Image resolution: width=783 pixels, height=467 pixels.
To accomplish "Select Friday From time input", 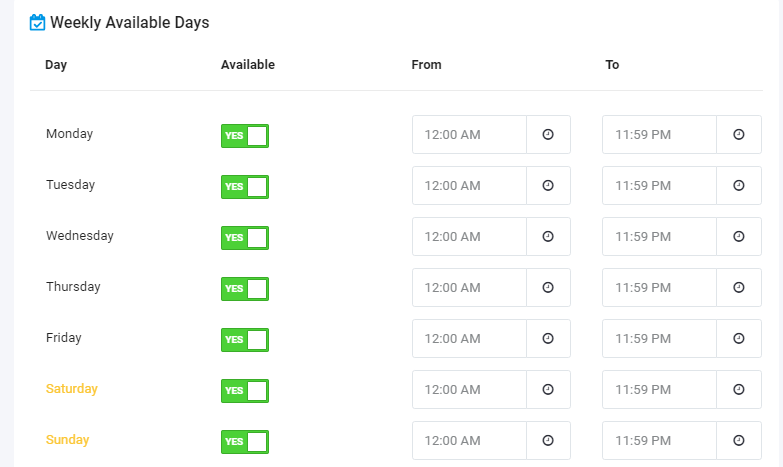I will (x=469, y=338).
